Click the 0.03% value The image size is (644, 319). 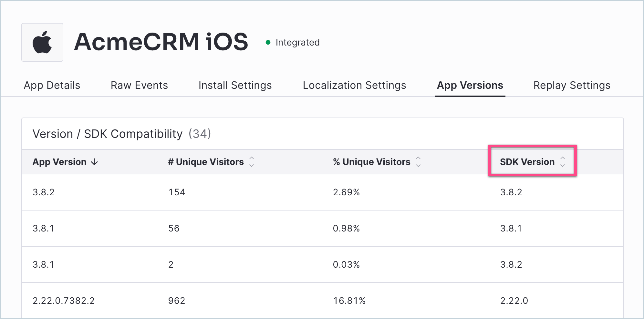pyautogui.click(x=346, y=264)
